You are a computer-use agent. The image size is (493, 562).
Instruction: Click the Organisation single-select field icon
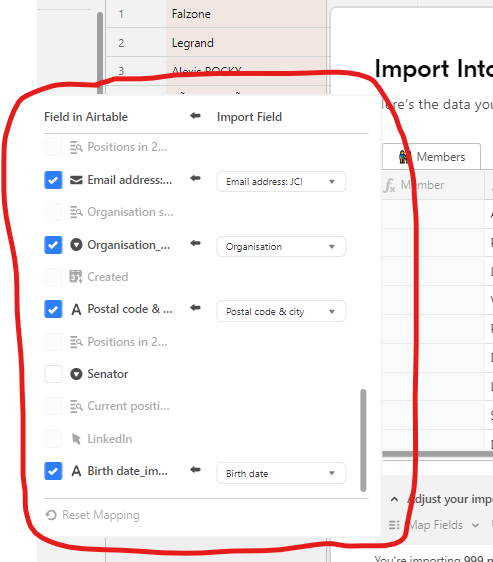tap(76, 245)
